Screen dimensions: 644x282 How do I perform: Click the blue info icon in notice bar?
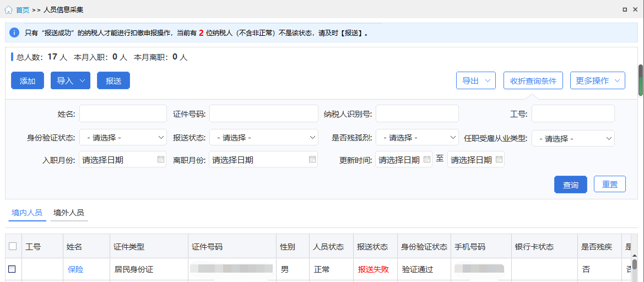tap(14, 32)
